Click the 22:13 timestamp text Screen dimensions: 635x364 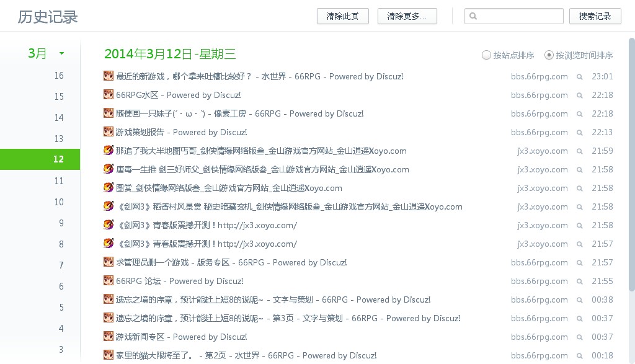(602, 132)
